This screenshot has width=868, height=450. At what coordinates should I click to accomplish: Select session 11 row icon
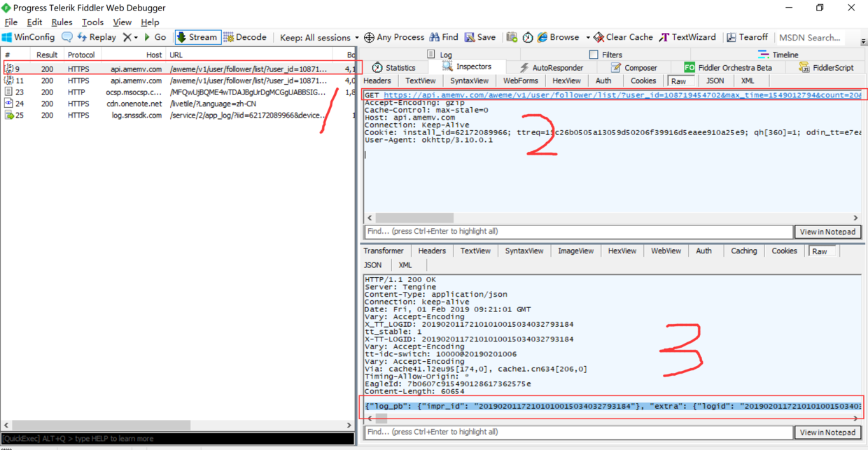click(9, 80)
